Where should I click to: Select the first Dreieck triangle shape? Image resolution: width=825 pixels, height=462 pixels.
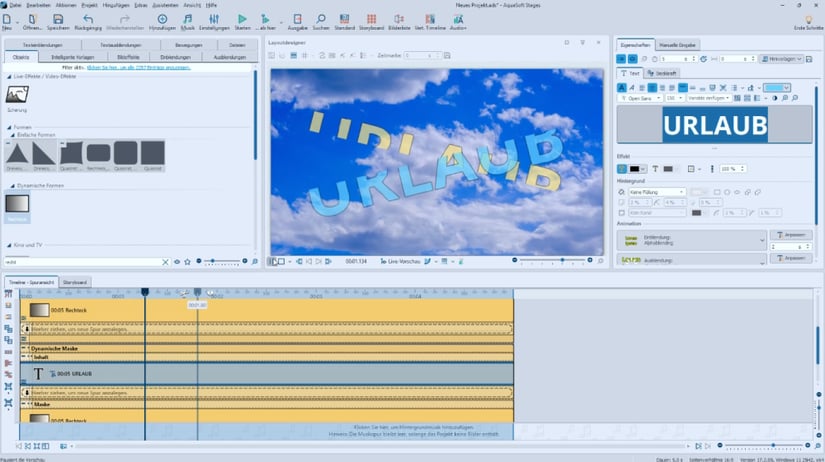[17, 153]
